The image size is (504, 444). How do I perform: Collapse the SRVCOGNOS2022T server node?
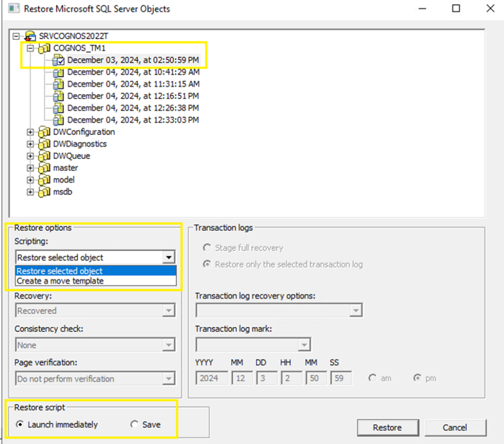[16, 36]
